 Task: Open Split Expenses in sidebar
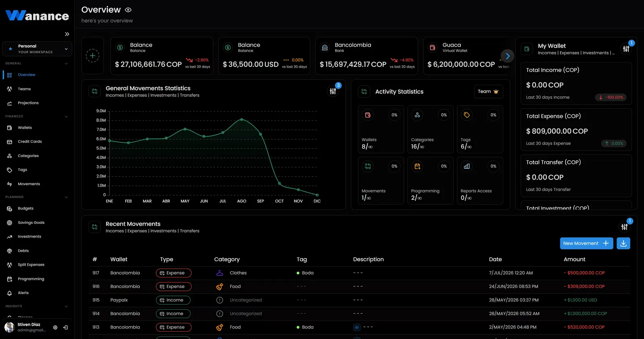pos(31,265)
